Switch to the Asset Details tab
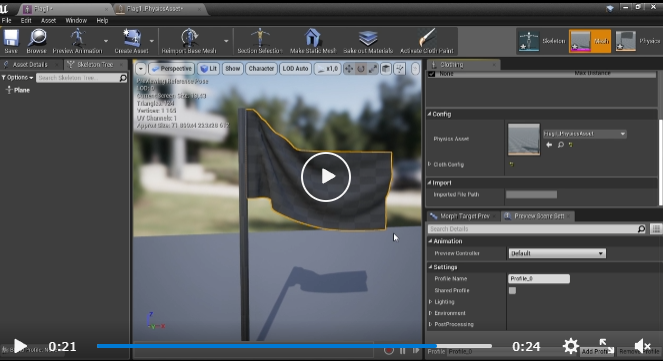 click(x=30, y=64)
